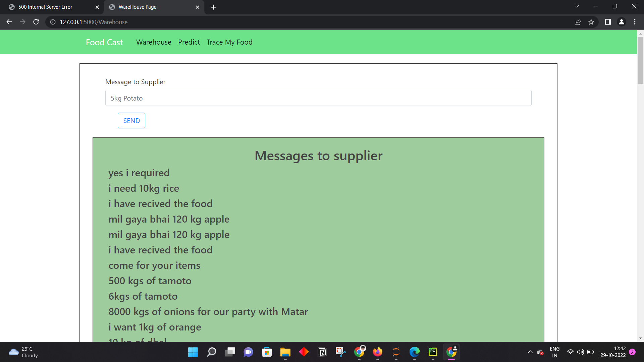The width and height of the screenshot is (644, 362).
Task: Open the Chrome profile icon
Action: coord(621,22)
